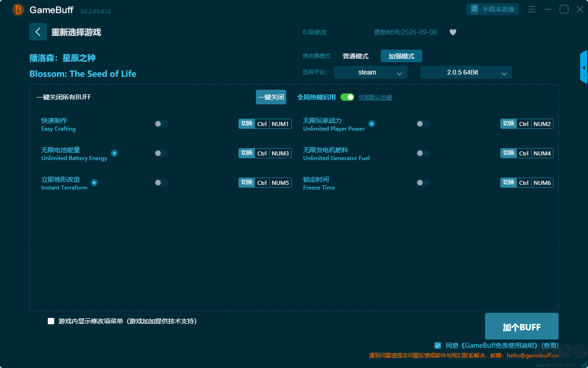Image resolution: width=588 pixels, height=368 pixels.
Task: Click the 修改器模式 label
Action: pos(317,56)
